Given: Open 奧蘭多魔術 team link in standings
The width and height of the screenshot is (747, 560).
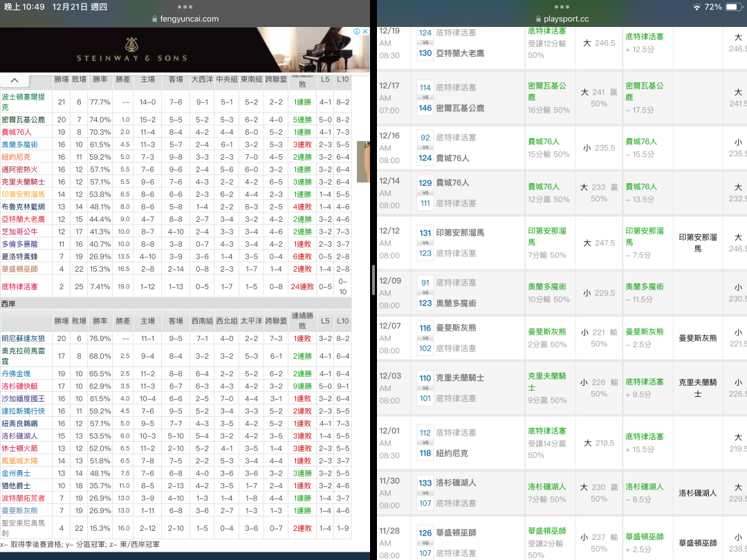Looking at the screenshot, I should coord(19,144).
